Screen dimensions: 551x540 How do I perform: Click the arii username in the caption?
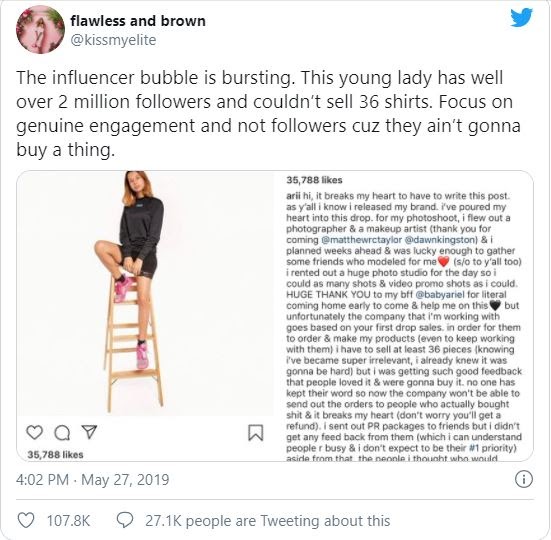coord(293,196)
